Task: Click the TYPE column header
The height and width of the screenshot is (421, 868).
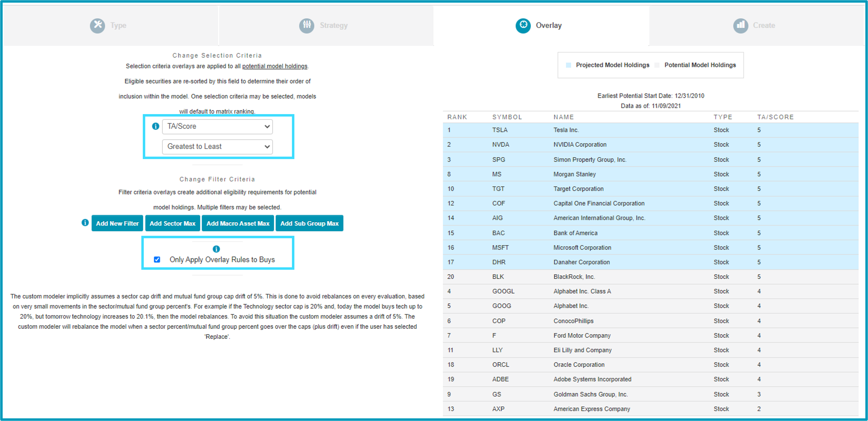Action: point(723,117)
